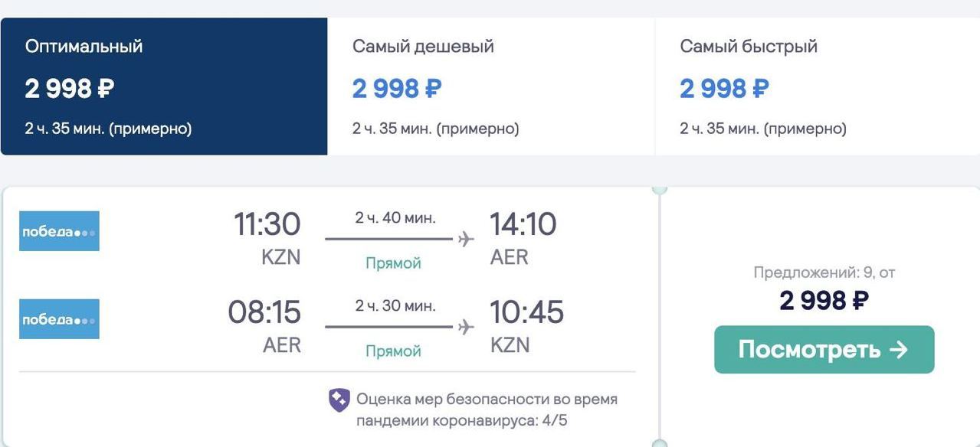
Task: Open the "Самый быстрый" tab
Action: point(817,86)
